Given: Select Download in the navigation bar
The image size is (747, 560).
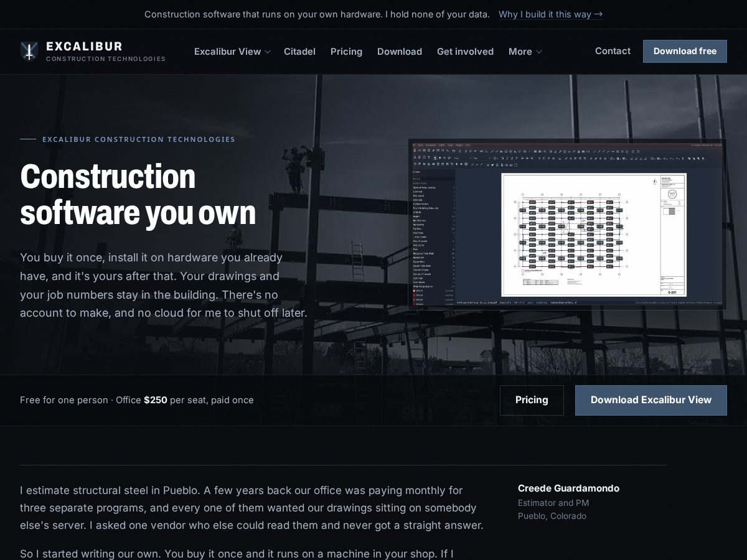Looking at the screenshot, I should point(400,52).
